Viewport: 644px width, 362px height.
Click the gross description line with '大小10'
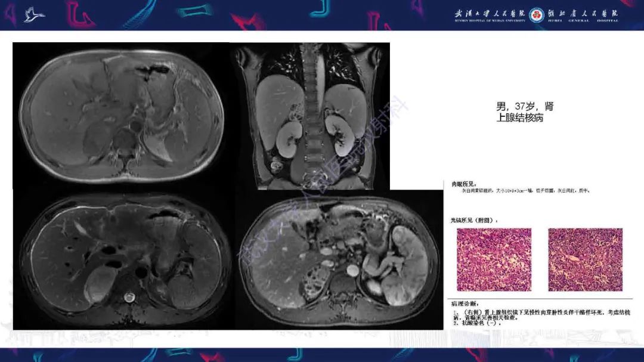pos(526,191)
